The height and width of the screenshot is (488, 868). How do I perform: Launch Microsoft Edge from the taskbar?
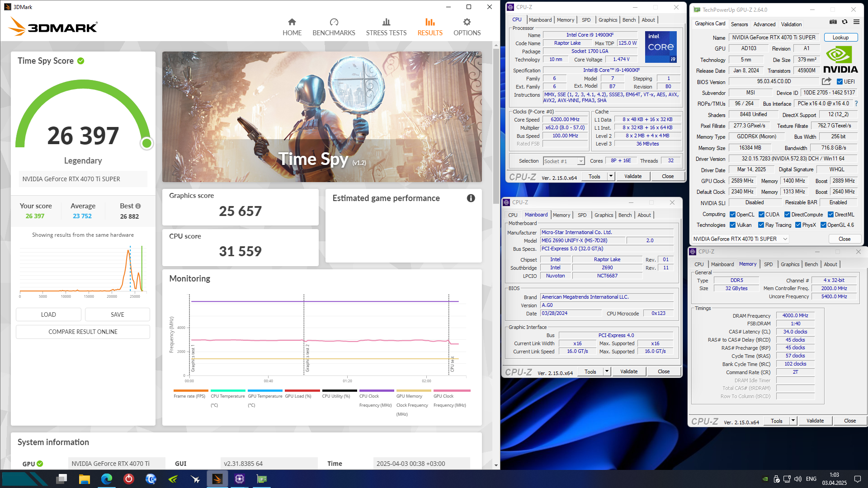(107, 479)
